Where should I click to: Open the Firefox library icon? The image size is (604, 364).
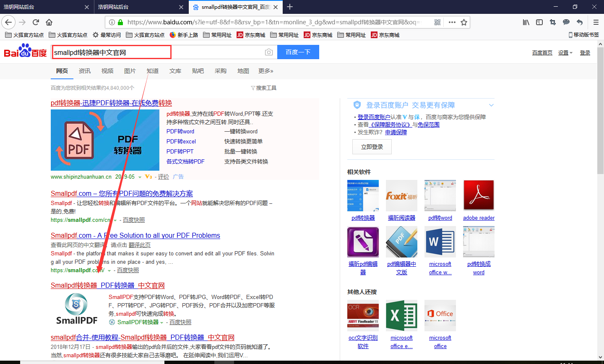click(x=526, y=22)
